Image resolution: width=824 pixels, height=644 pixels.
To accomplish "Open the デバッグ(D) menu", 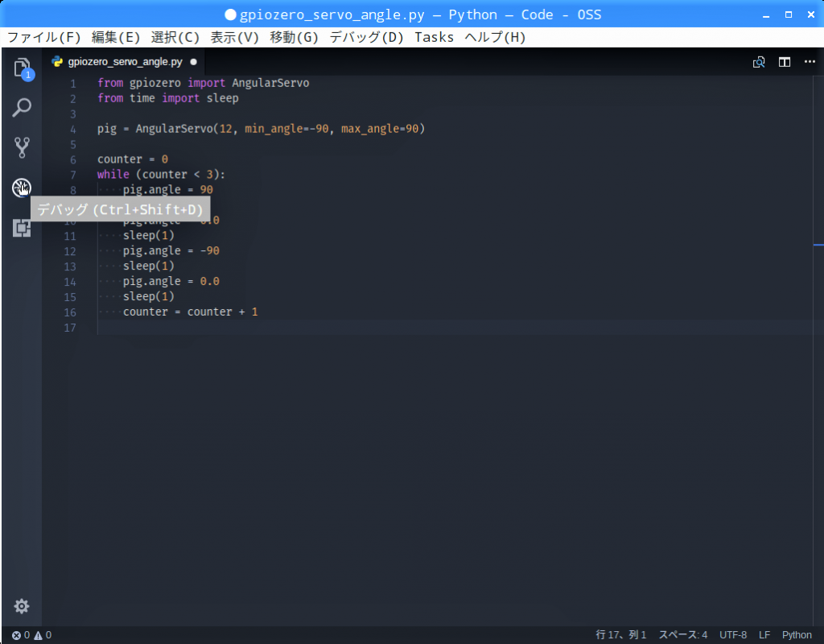I will coord(366,37).
